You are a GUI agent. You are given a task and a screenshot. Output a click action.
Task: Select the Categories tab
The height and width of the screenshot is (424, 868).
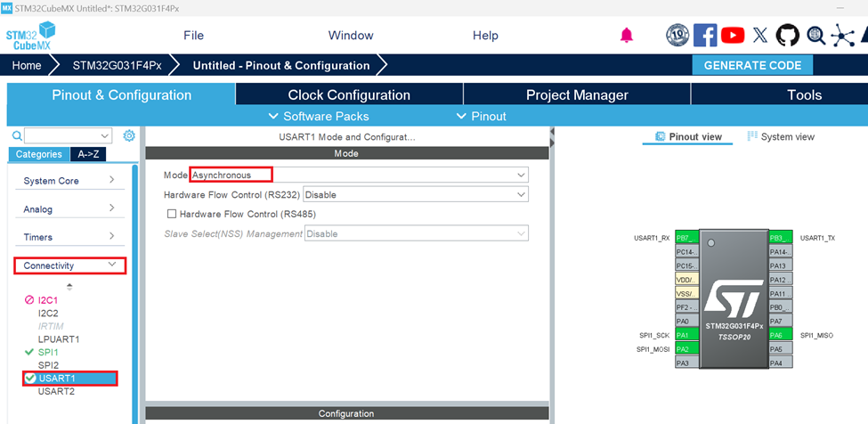point(39,154)
